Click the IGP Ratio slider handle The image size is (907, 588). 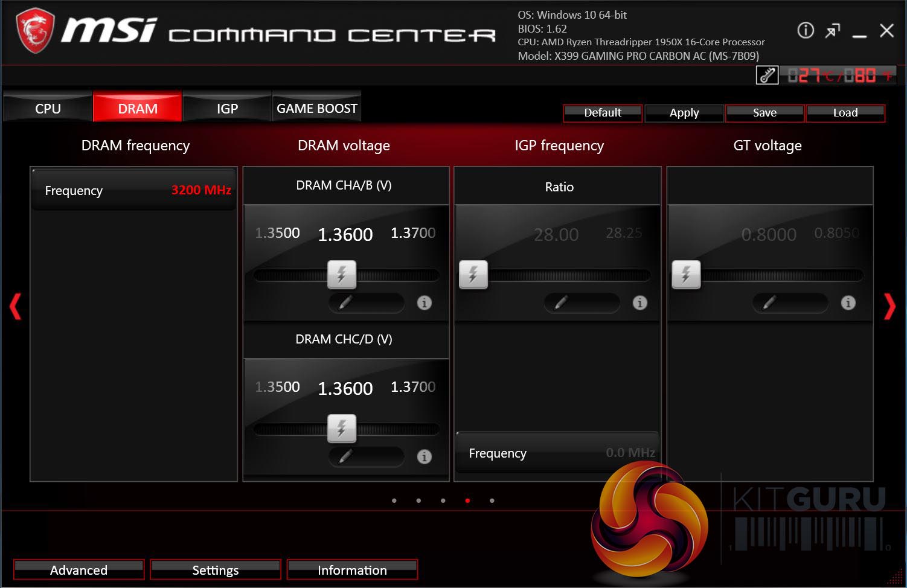[x=473, y=275]
